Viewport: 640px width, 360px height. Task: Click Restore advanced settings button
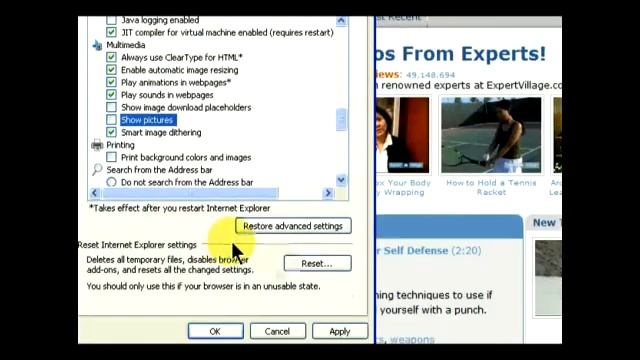tap(293, 226)
